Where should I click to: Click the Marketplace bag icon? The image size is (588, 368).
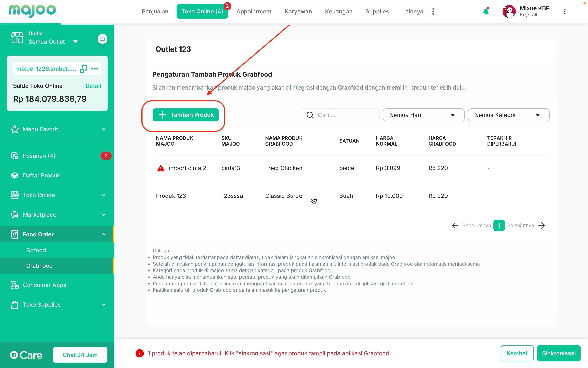pyautogui.click(x=14, y=215)
